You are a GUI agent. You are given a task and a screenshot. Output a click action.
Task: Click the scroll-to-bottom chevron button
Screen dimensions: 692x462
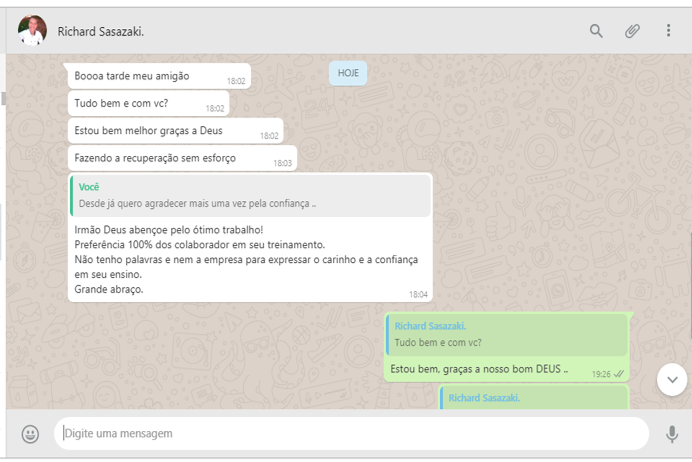pos(672,379)
